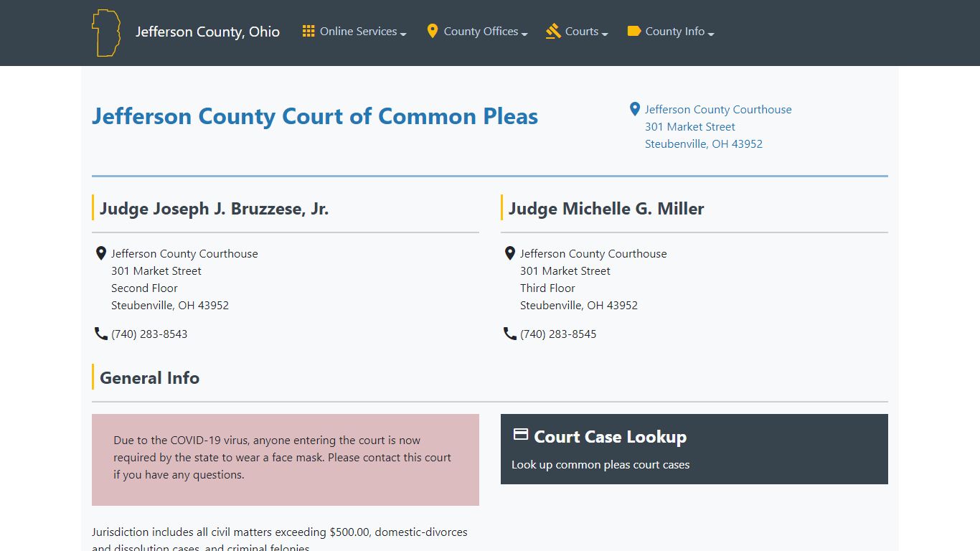Click location pin under Judge Bruzzese
980x551 pixels.
click(101, 253)
